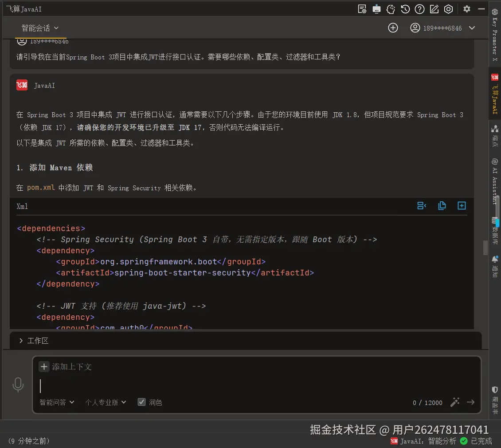Image resolution: width=501 pixels, height=448 pixels.
Task: Hide the 飞算JavaAI tool window
Action: [x=481, y=9]
